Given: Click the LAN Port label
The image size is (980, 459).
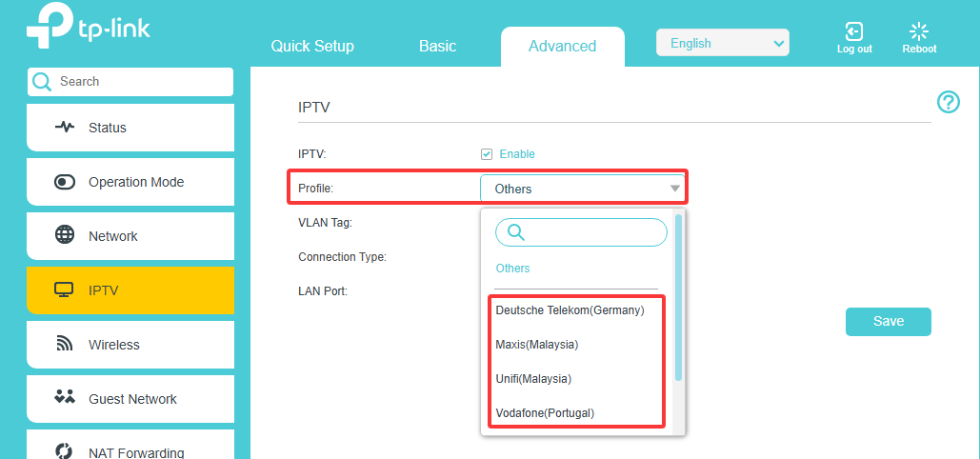Looking at the screenshot, I should tap(323, 290).
